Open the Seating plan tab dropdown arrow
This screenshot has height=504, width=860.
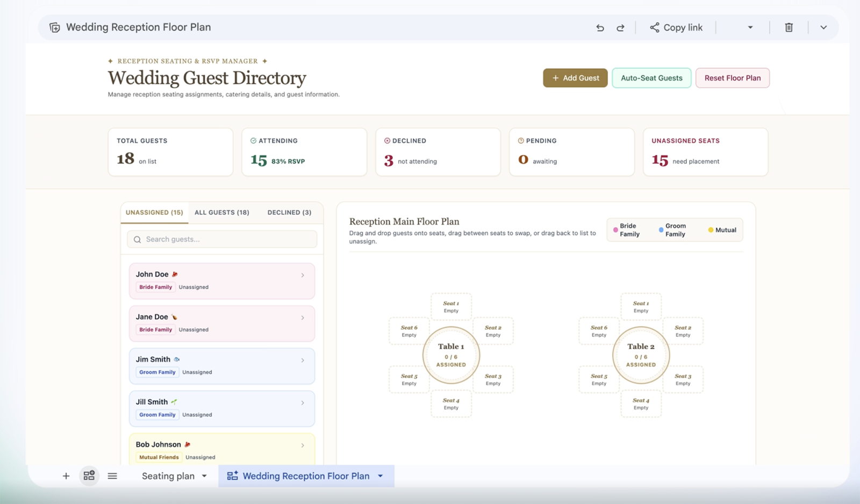click(x=204, y=476)
